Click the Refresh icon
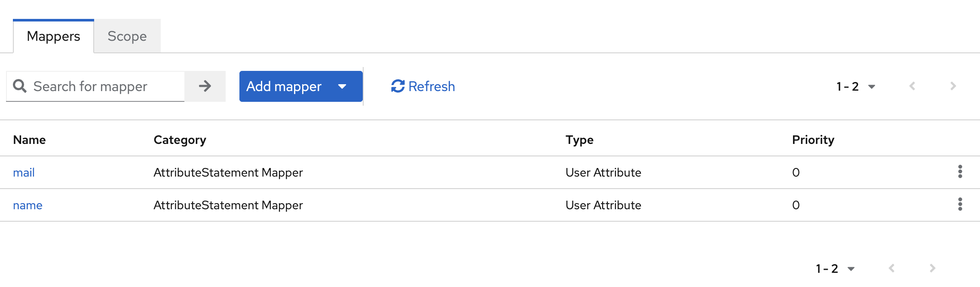The width and height of the screenshot is (980, 287). tap(398, 86)
